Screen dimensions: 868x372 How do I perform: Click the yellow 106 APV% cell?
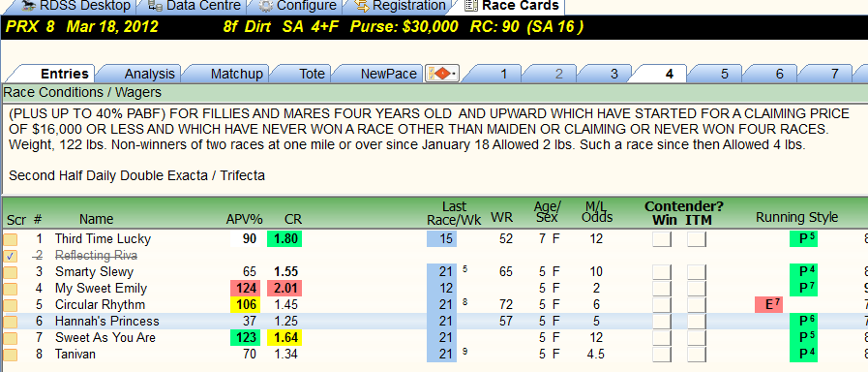(x=246, y=305)
